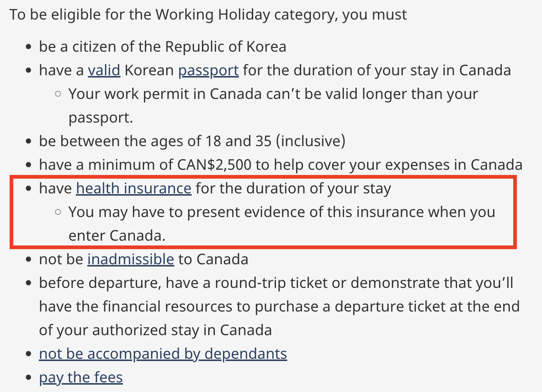Visit the "inadmissible" link

coord(131,259)
